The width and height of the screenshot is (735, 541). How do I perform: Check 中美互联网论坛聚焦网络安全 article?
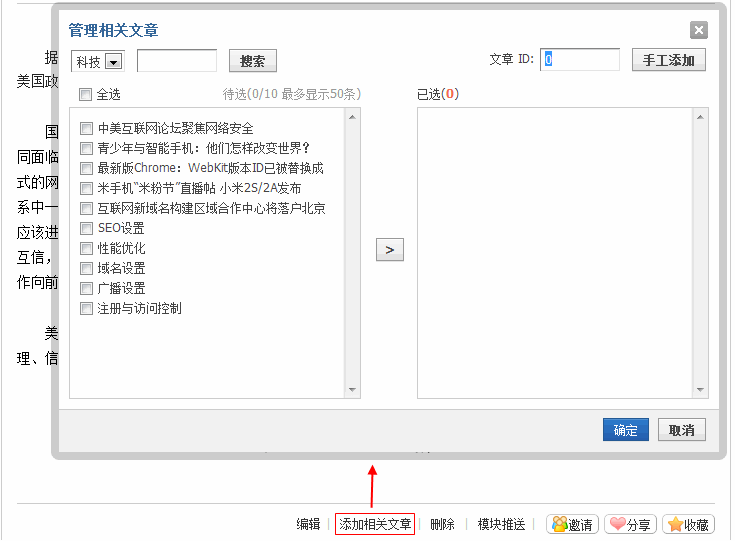[86, 128]
